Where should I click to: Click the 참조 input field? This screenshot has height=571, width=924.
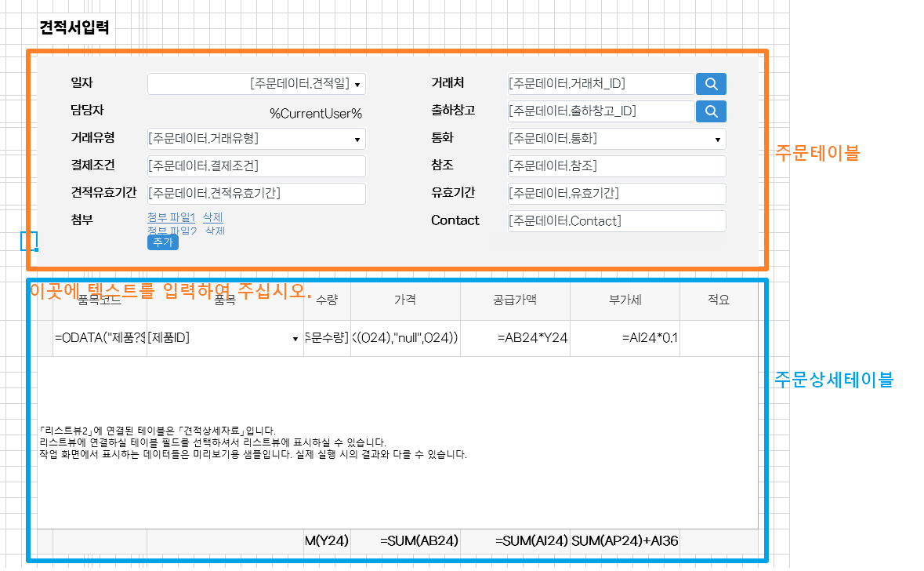617,166
